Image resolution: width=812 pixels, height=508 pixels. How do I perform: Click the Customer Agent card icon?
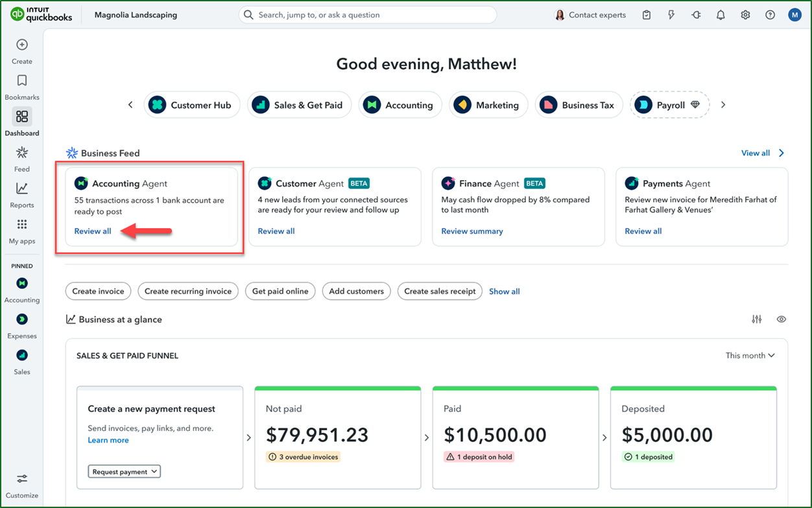[265, 183]
